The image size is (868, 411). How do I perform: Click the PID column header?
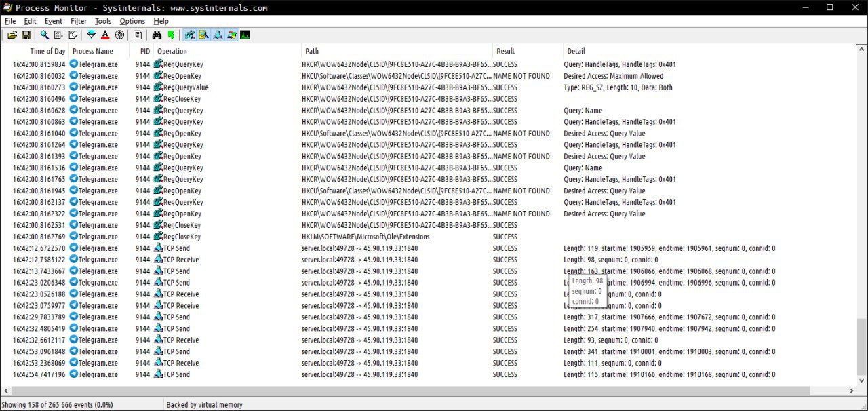pyautogui.click(x=145, y=51)
